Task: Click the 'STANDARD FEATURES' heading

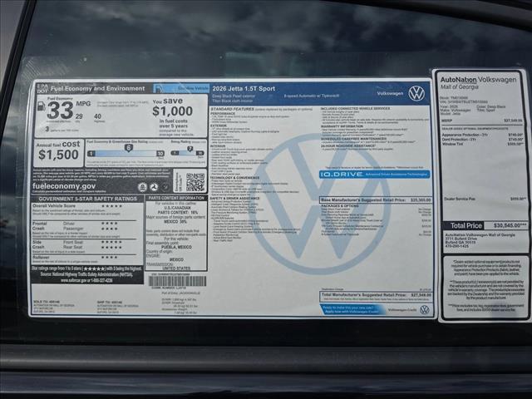Action: pyautogui.click(x=232, y=109)
